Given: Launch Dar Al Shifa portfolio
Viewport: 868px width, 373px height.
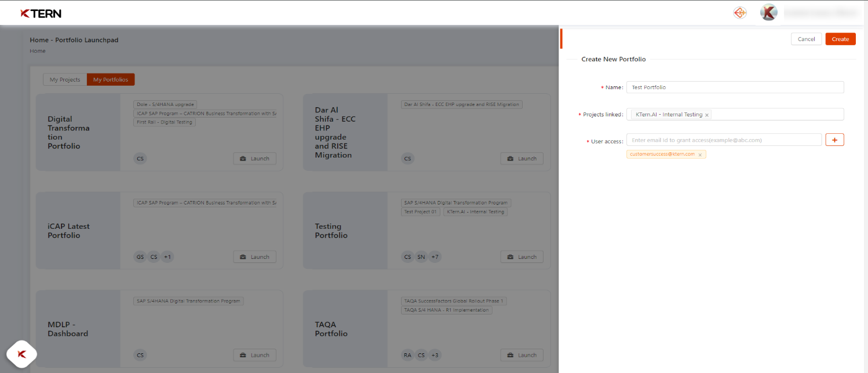Looking at the screenshot, I should pyautogui.click(x=522, y=158).
